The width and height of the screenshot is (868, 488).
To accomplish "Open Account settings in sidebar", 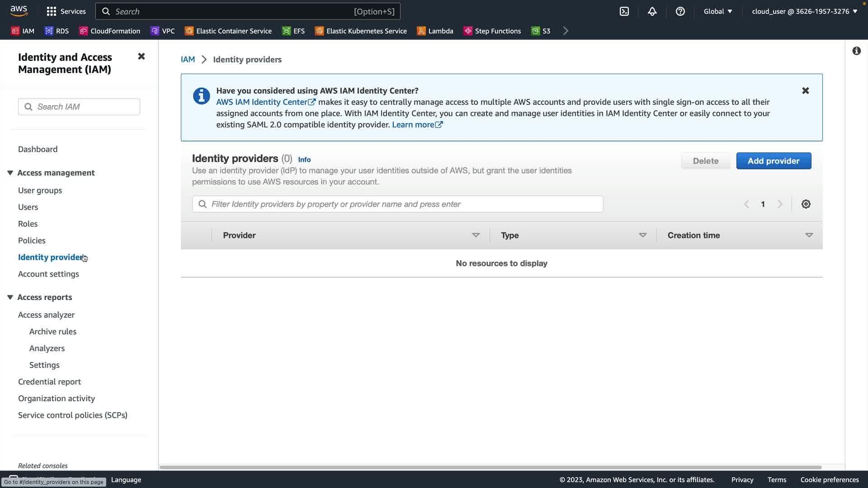I will pyautogui.click(x=48, y=274).
